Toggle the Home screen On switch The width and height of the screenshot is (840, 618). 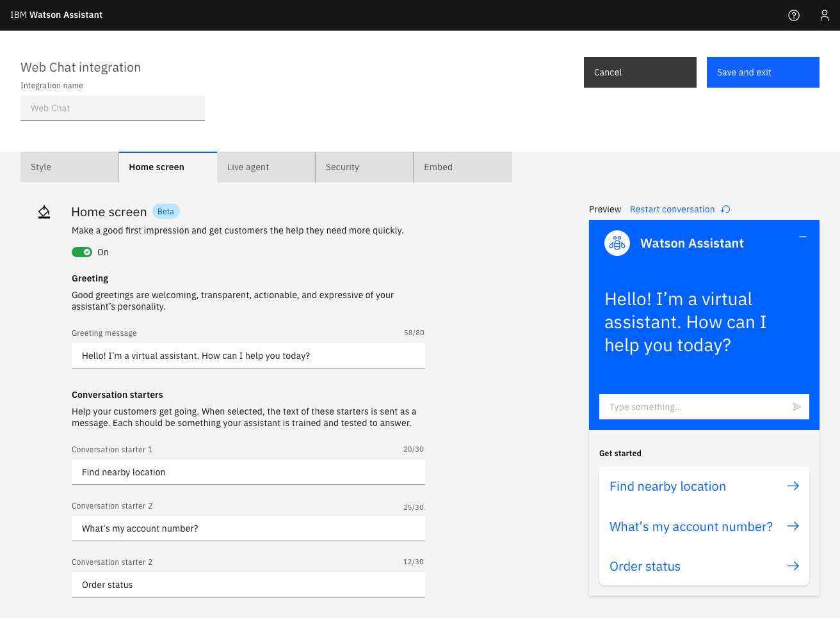pyautogui.click(x=82, y=252)
